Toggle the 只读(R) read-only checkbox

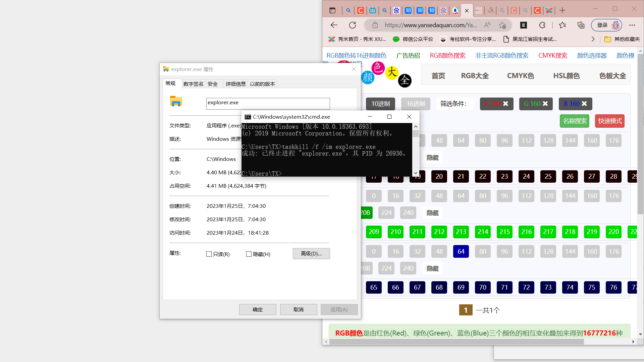pyautogui.click(x=209, y=254)
